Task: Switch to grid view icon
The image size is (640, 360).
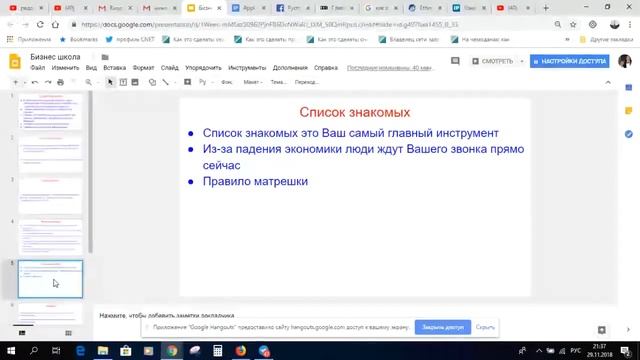Action: click(x=68, y=333)
